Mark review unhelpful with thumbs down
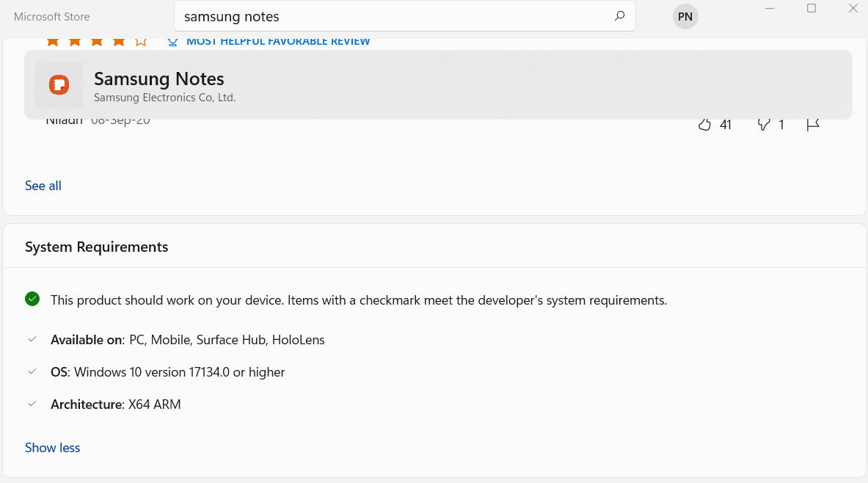The height and width of the screenshot is (483, 868). [x=764, y=125]
